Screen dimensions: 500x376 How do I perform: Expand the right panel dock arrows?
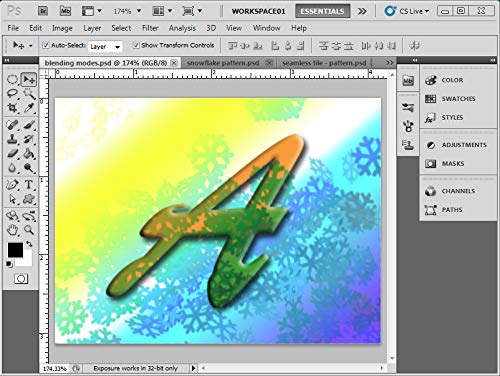[492, 60]
